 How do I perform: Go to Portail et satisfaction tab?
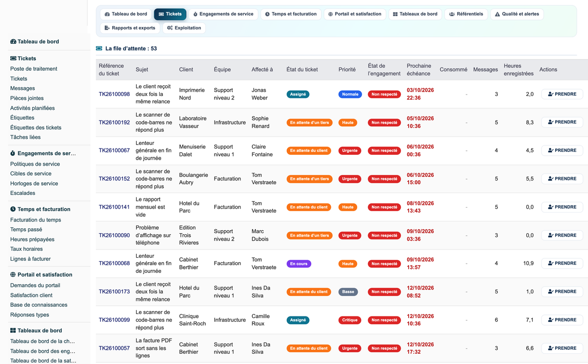pos(355,14)
